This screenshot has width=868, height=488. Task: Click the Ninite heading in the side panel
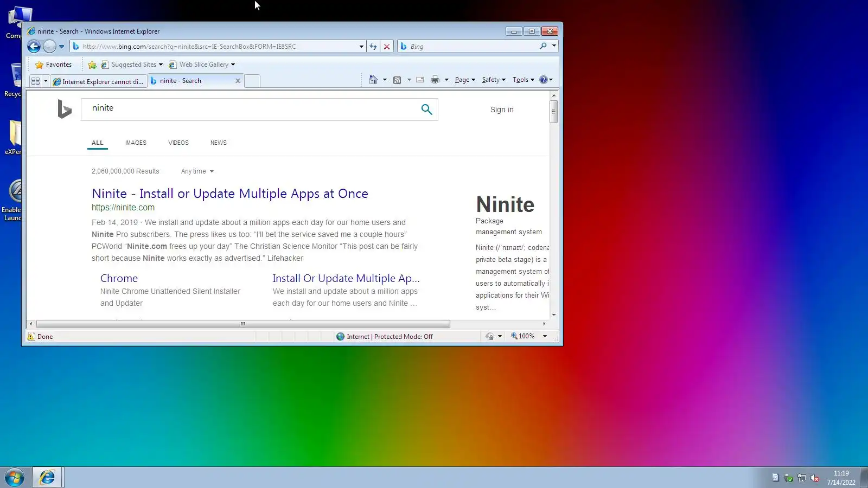pos(505,204)
